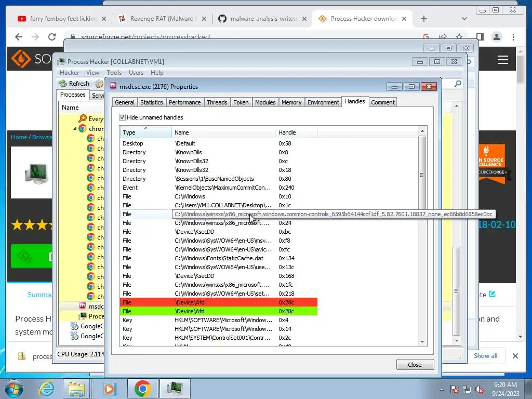Click handles list scrollbar down arrow
This screenshot has width=532, height=399.
coord(422,342)
